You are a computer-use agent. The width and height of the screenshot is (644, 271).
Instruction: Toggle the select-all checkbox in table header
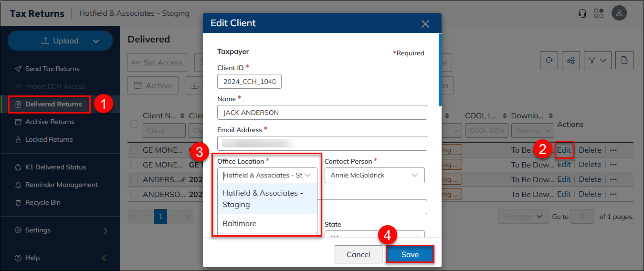[x=134, y=124]
